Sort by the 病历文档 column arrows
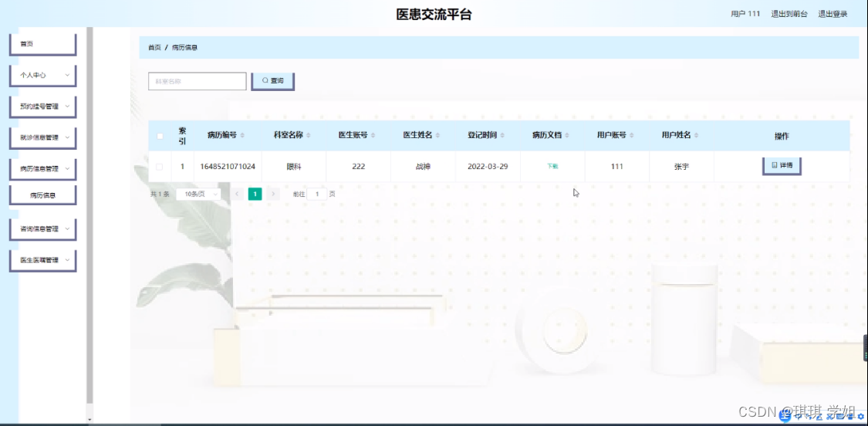Screen dimensions: 868x426 pos(567,136)
